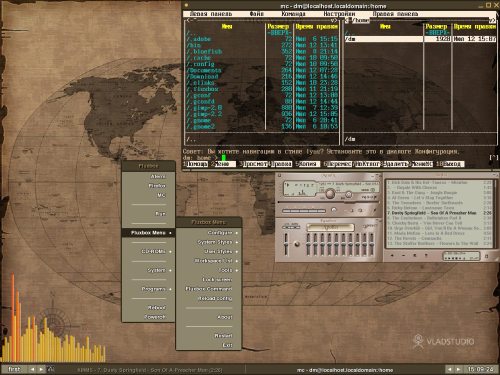
Task: Expand the Configure submenu
Action: (x=208, y=233)
